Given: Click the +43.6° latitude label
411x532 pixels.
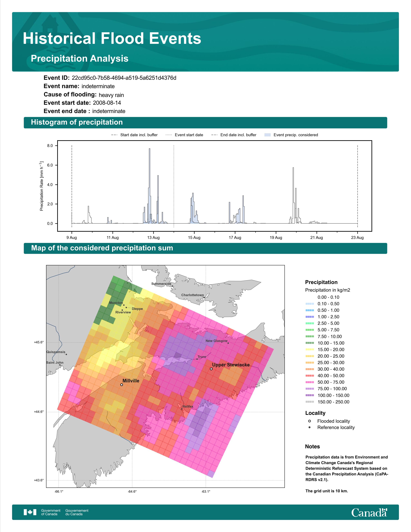Looking at the screenshot, I should (39, 480).
